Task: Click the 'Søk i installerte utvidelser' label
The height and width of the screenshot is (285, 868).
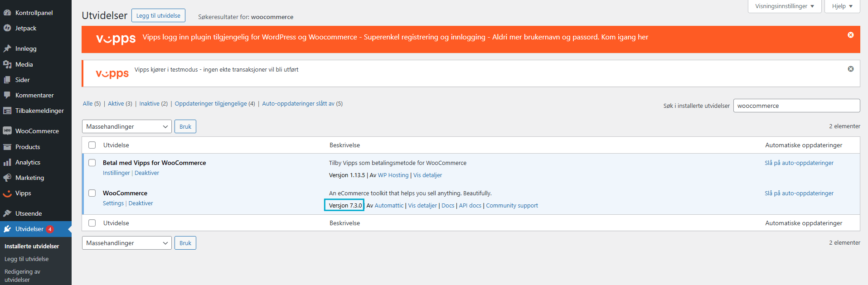Action: coord(697,106)
